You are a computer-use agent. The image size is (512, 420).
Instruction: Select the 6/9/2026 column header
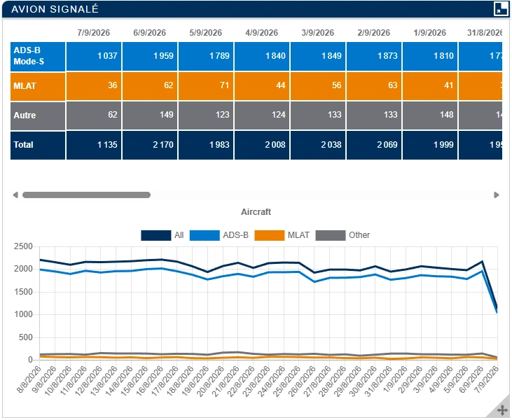150,33
